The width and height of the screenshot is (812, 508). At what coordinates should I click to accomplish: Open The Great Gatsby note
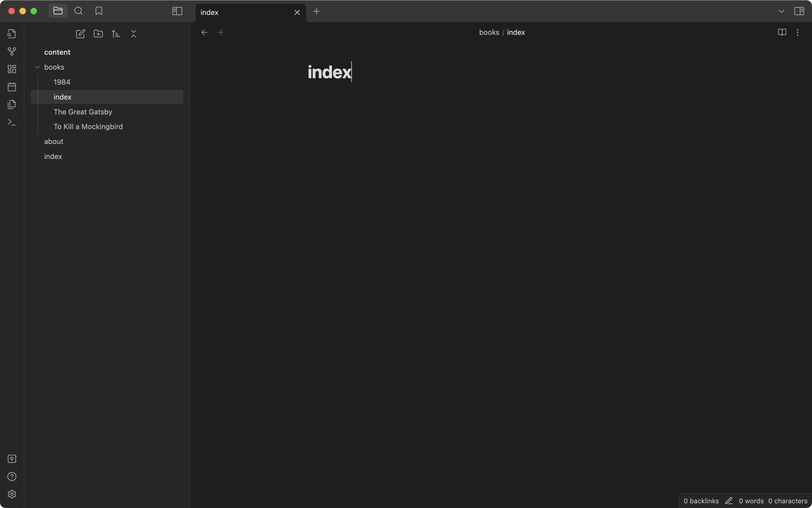click(82, 112)
